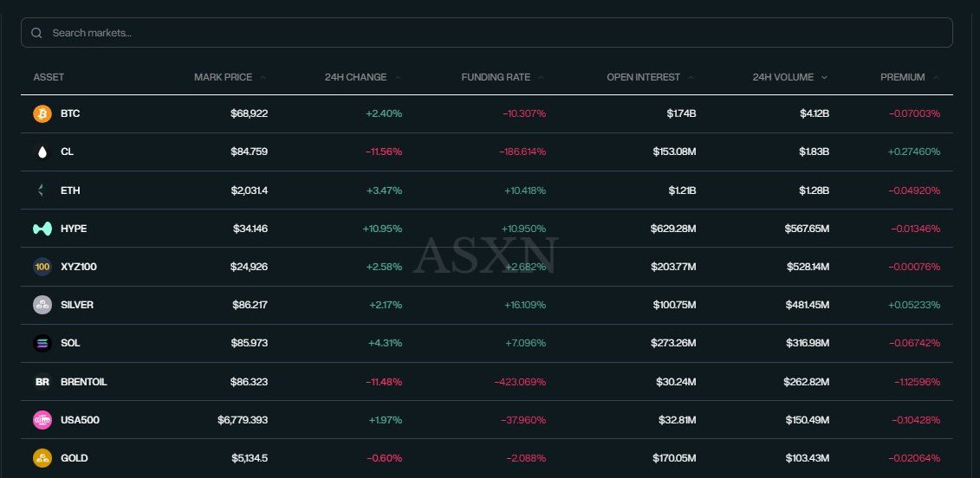
Task: Open the HYPE market row name
Action: (x=74, y=229)
